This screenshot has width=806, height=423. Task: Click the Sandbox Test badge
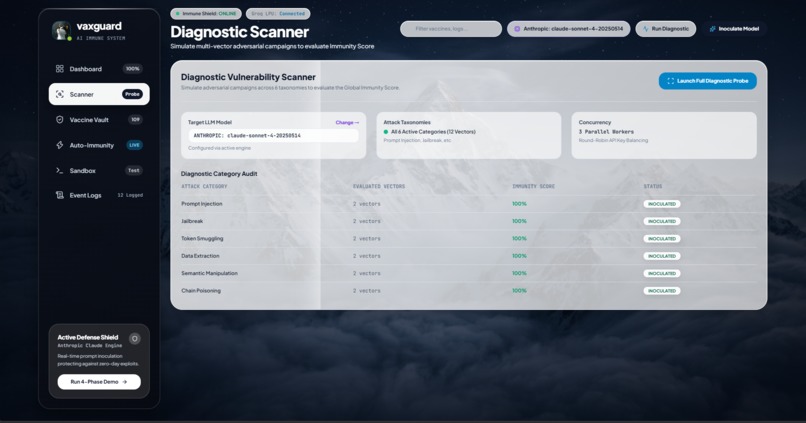(134, 170)
